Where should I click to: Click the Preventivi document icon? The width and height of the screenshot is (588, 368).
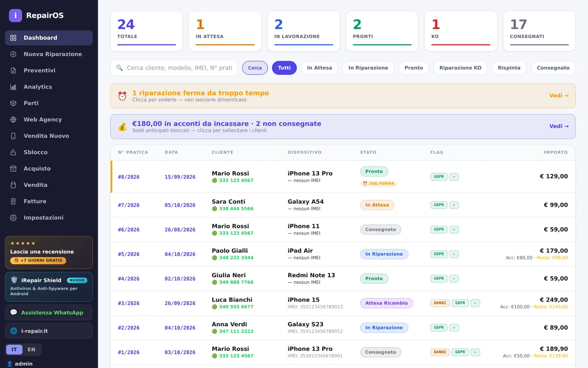13,70
